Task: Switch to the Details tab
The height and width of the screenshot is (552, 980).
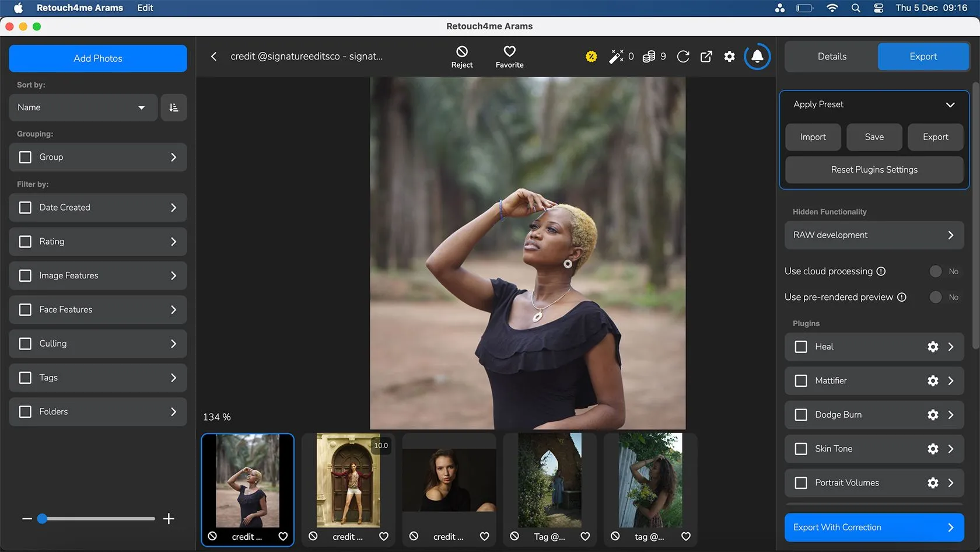Action: pyautogui.click(x=831, y=57)
